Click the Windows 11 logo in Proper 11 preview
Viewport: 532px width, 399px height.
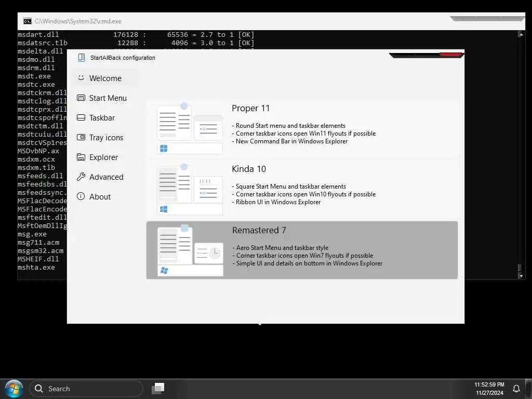(164, 149)
